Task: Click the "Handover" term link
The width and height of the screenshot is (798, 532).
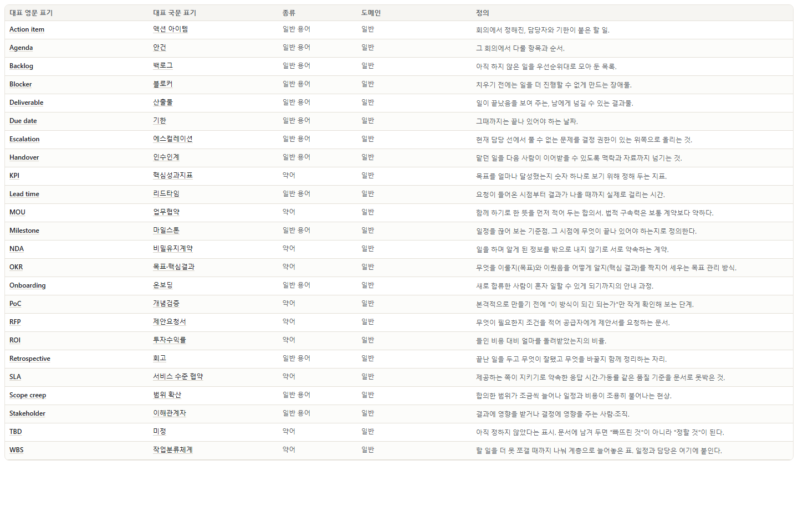Action: [x=24, y=157]
